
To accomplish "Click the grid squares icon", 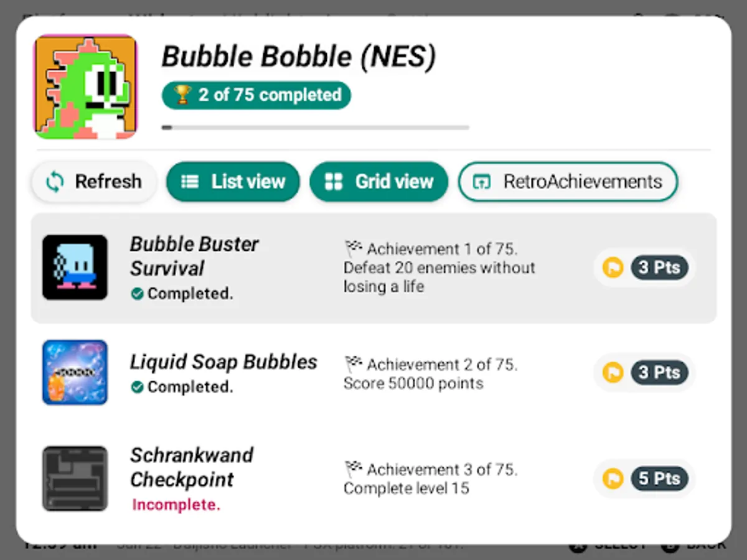I will tap(334, 182).
